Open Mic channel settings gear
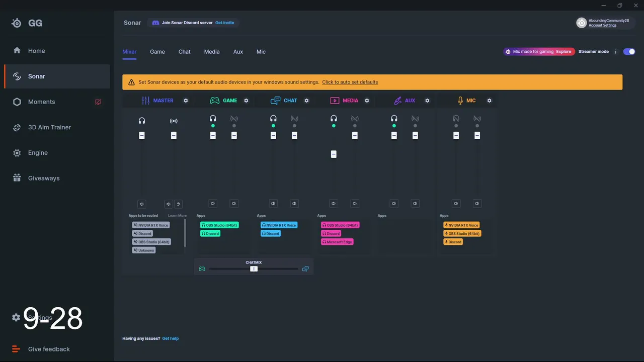644x362 pixels. click(489, 101)
